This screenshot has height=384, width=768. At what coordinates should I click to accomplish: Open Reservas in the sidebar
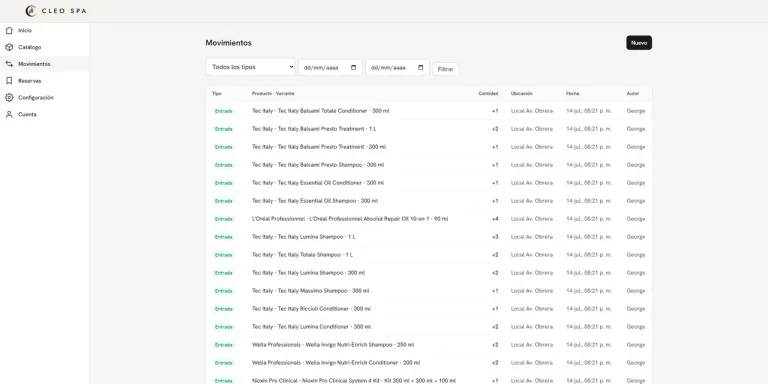(x=44, y=81)
